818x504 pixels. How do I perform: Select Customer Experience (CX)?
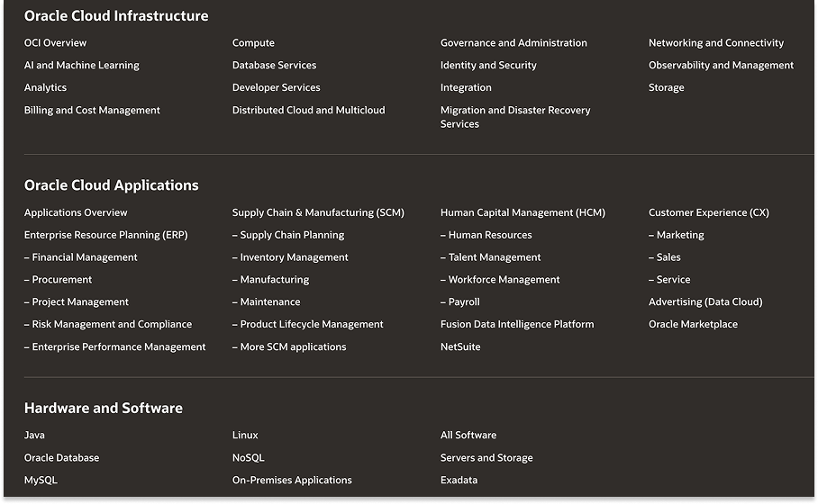coord(708,212)
